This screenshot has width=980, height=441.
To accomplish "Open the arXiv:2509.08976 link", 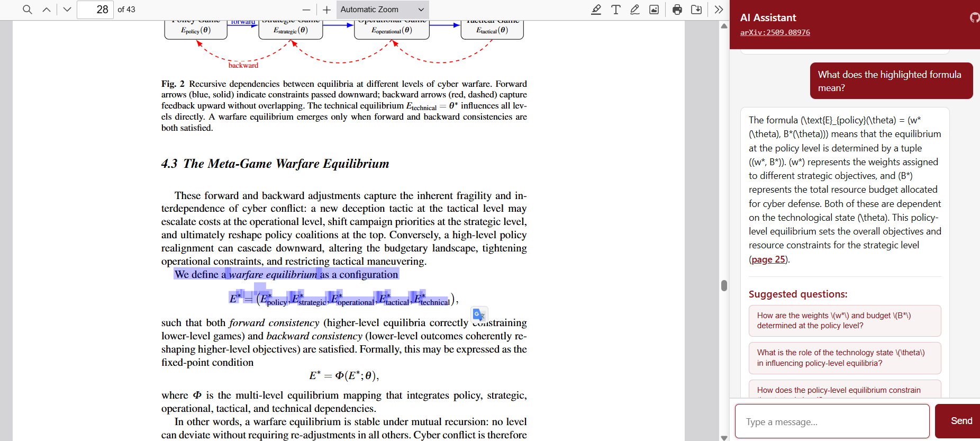I will tap(775, 32).
